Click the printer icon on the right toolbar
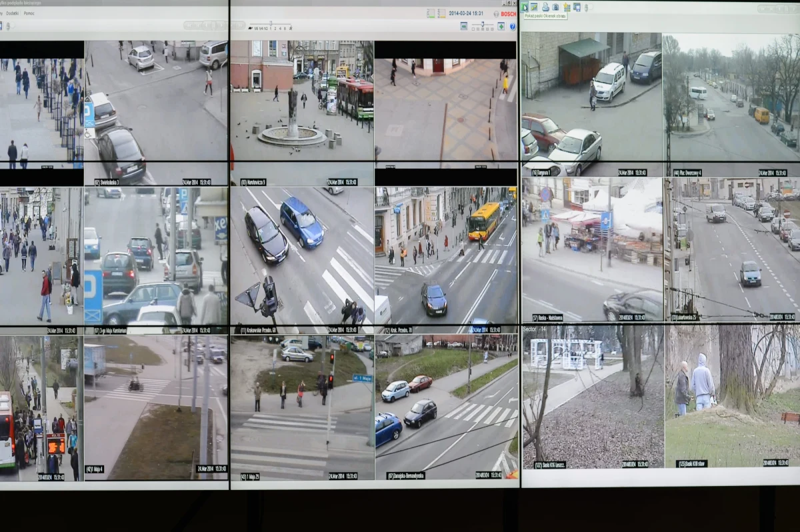Viewport: 800px width, 532px height. click(545, 7)
